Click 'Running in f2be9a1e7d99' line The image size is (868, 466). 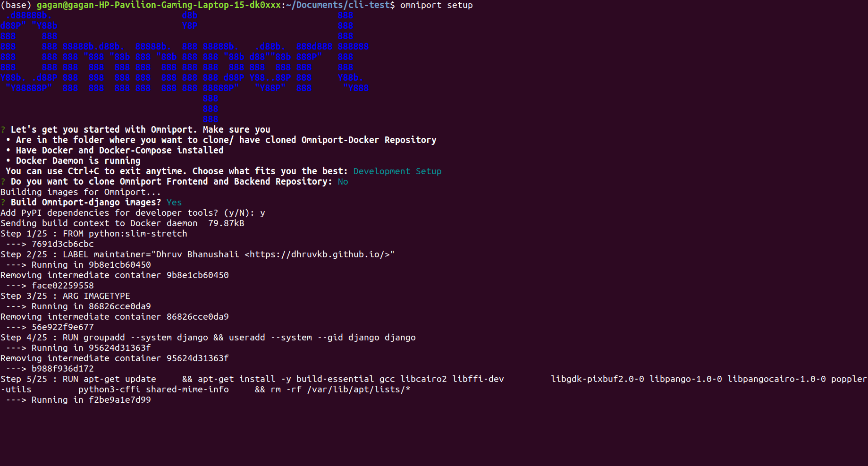(x=91, y=400)
